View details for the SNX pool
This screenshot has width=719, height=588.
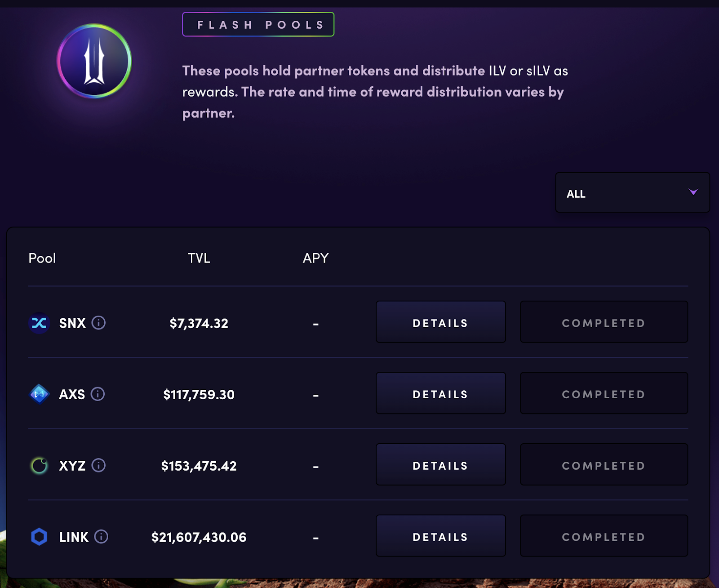pos(440,322)
